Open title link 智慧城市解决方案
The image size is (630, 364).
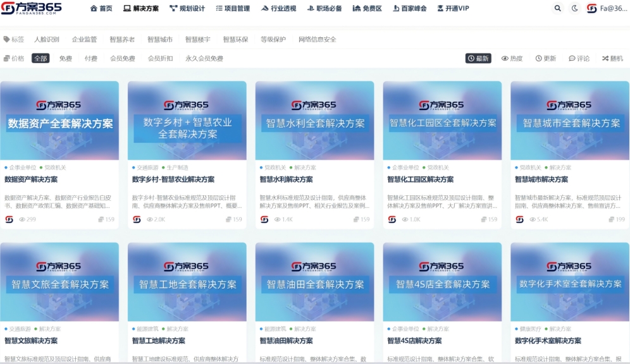point(541,179)
